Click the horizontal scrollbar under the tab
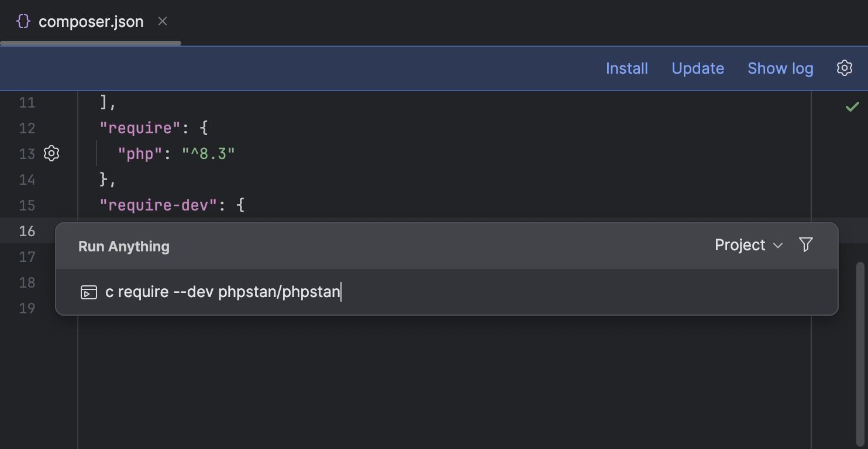Image resolution: width=868 pixels, height=449 pixels. click(x=91, y=42)
